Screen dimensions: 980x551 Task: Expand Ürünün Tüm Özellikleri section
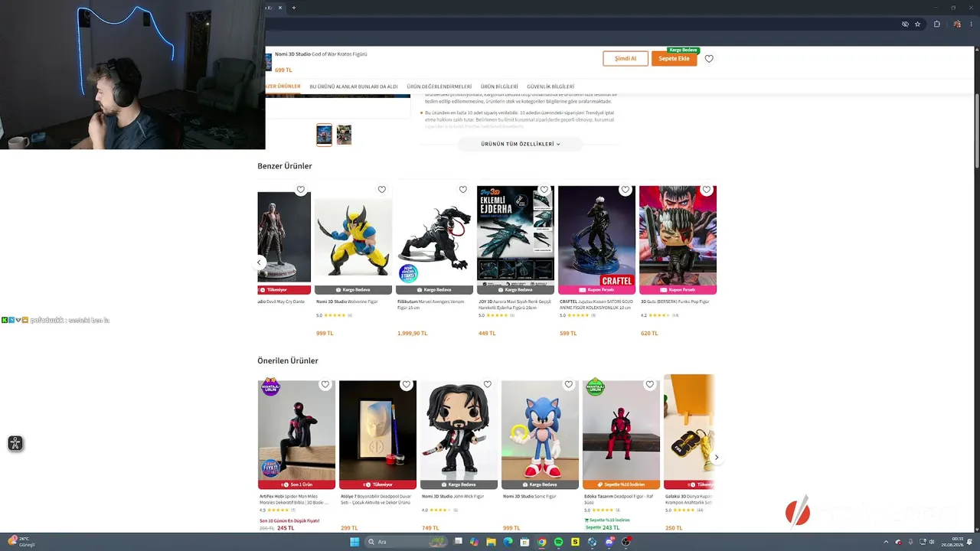[x=521, y=144]
